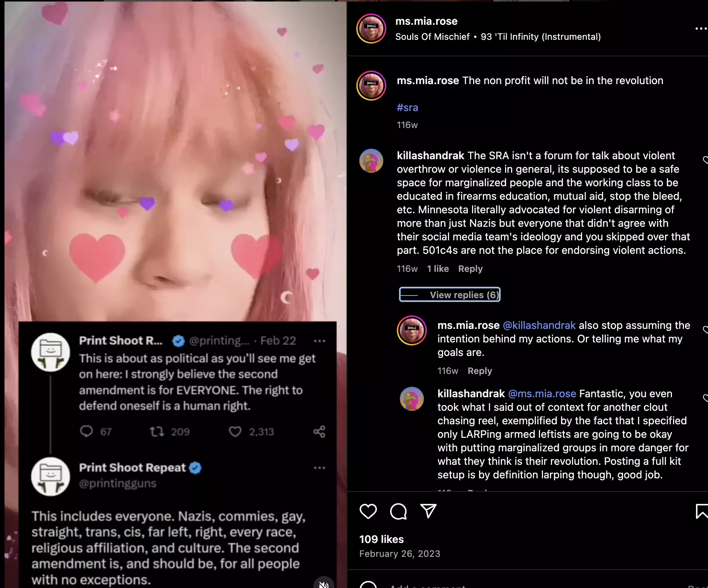Open the three-dot post options menu
This screenshot has width=708, height=588.
click(x=701, y=29)
